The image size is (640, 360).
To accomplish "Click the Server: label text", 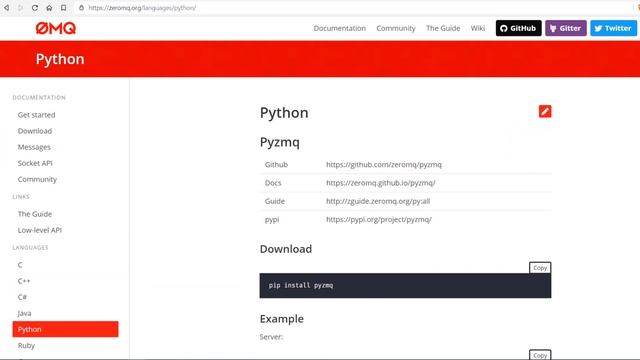I will click(271, 337).
